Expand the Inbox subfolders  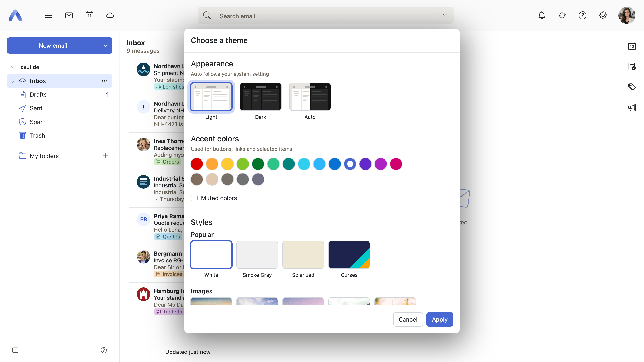(x=13, y=81)
